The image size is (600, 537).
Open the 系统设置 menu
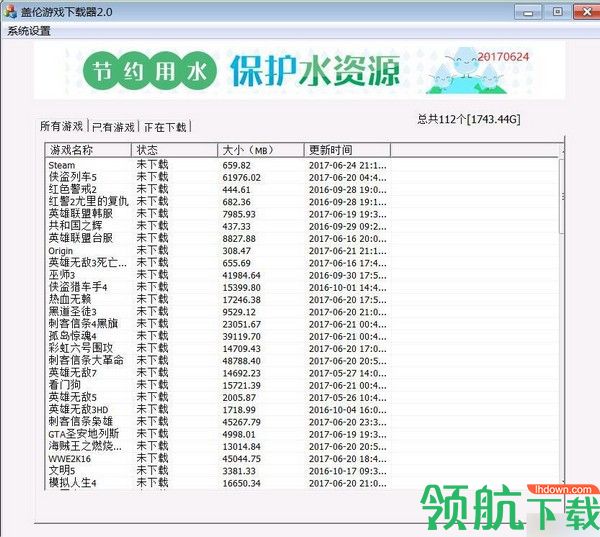[29, 31]
